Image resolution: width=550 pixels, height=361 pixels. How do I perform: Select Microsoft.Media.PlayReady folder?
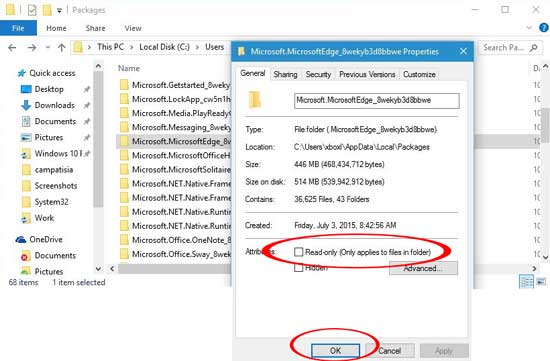(x=175, y=113)
